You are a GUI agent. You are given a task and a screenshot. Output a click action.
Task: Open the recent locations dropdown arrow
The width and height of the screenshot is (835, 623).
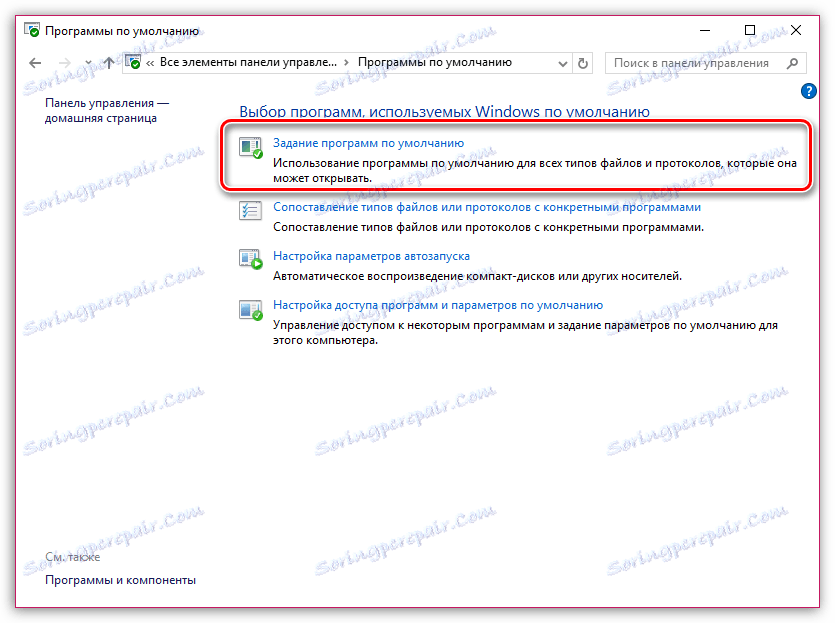[x=88, y=63]
